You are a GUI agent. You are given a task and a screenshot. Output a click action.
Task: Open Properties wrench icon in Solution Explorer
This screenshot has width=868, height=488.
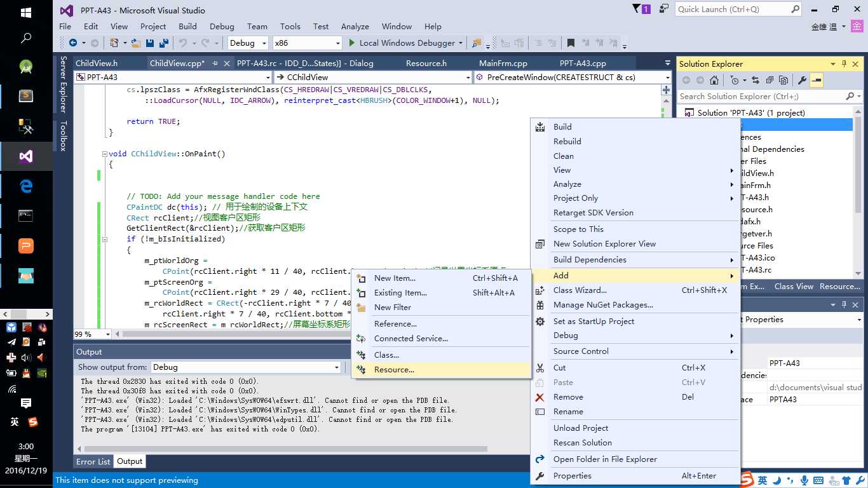pyautogui.click(x=802, y=80)
